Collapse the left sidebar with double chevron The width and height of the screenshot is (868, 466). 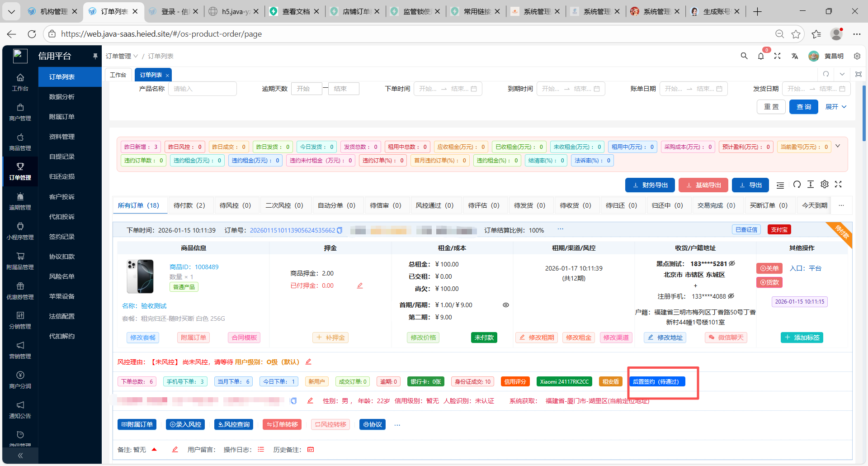[20, 456]
